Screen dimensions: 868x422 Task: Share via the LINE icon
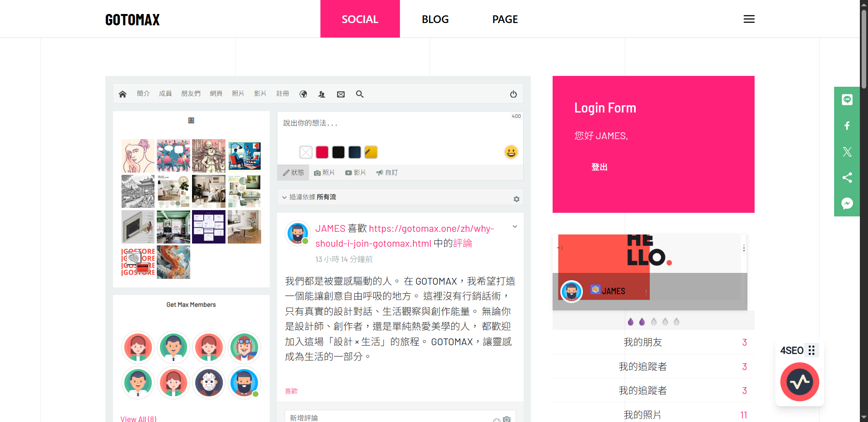pyautogui.click(x=847, y=99)
